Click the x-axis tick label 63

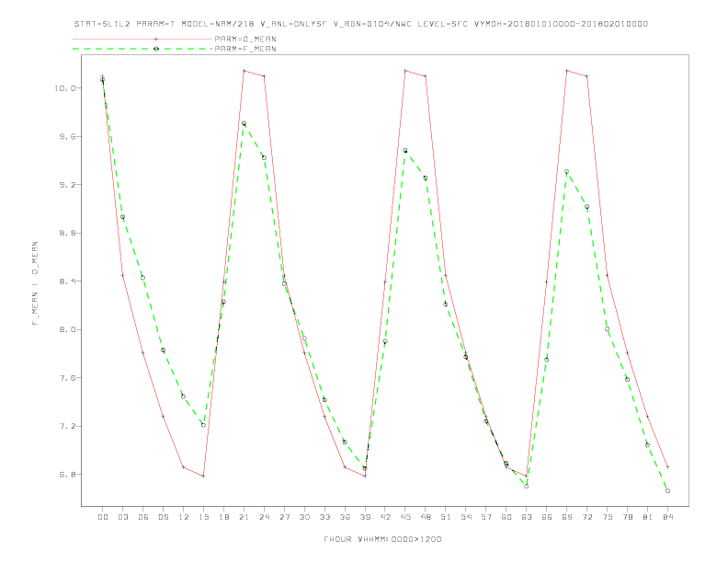coord(527,517)
